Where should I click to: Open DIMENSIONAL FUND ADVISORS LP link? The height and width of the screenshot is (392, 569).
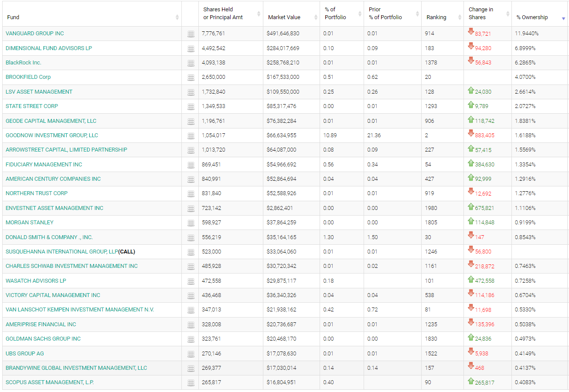[x=49, y=48]
